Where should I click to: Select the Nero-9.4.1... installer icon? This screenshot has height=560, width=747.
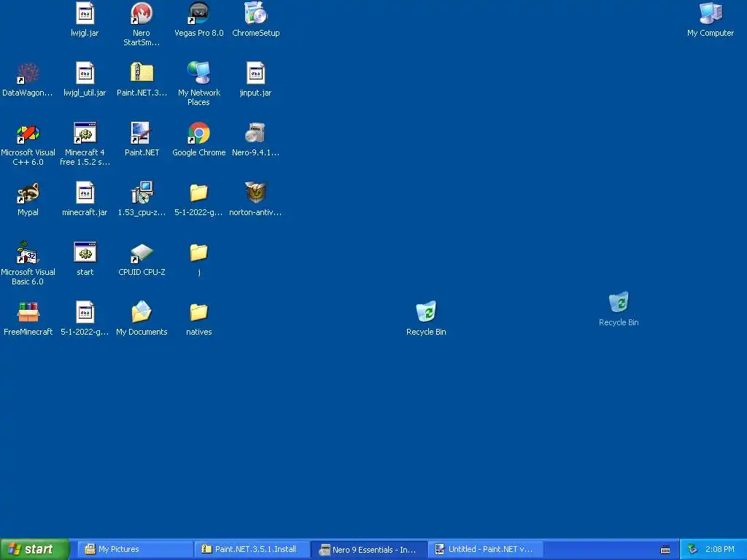pos(256,133)
